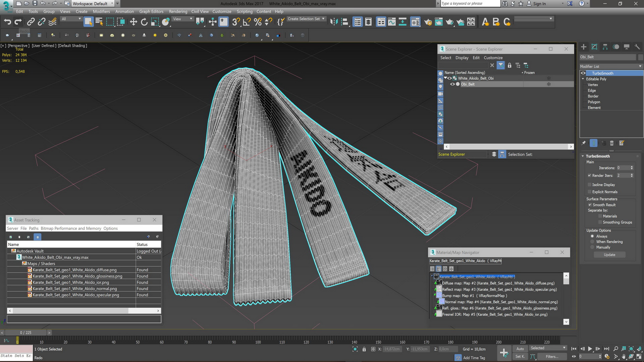Open the Create Selection Set dropdown
This screenshot has width=644, height=362.
click(306, 19)
